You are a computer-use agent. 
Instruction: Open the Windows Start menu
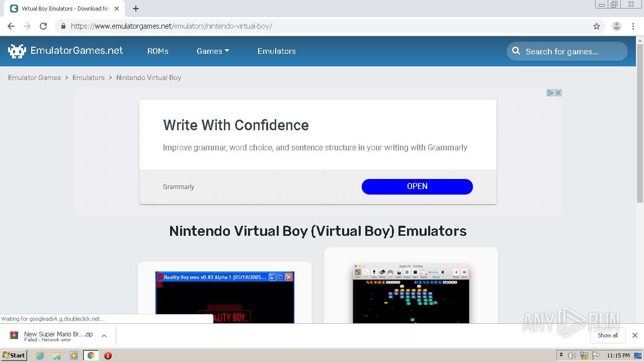tap(14, 355)
